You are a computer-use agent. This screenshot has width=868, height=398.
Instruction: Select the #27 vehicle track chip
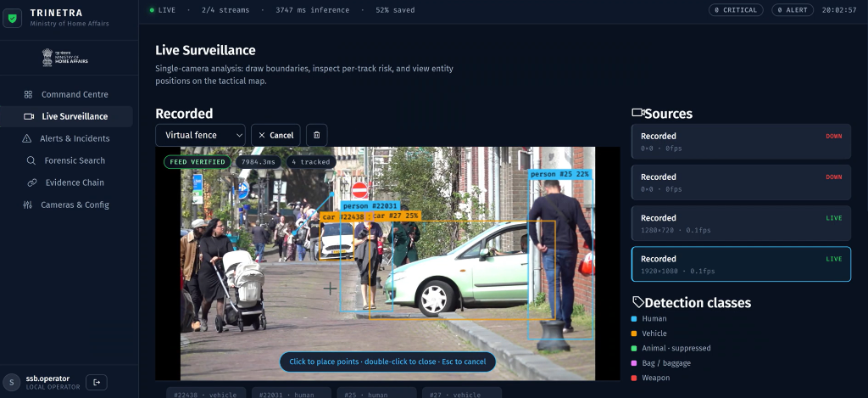click(x=462, y=394)
